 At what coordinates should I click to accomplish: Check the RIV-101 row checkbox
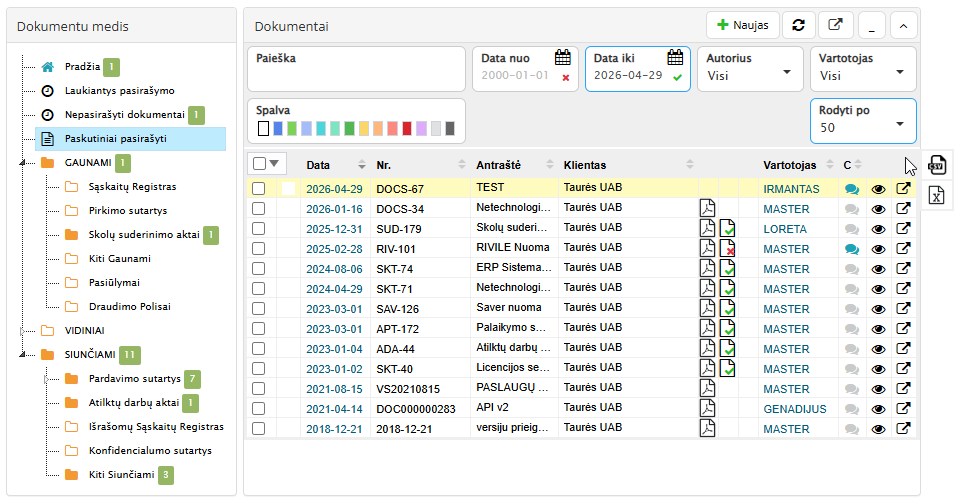pyautogui.click(x=259, y=248)
